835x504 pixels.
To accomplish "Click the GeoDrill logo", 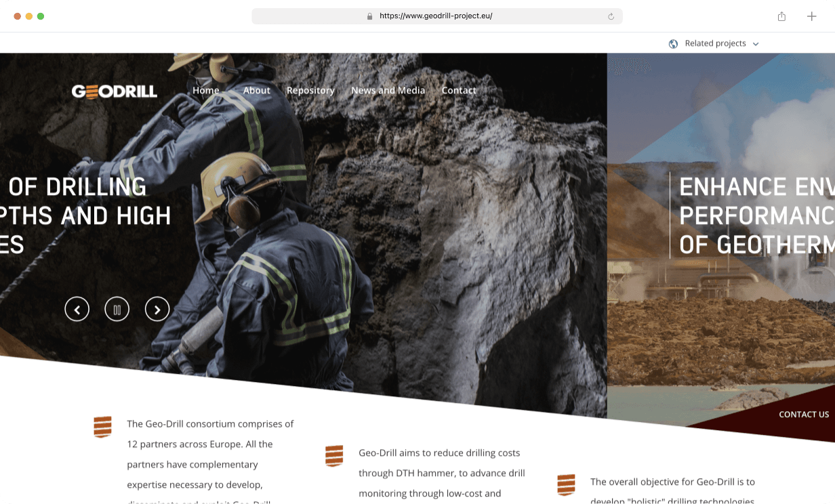I will (x=115, y=91).
